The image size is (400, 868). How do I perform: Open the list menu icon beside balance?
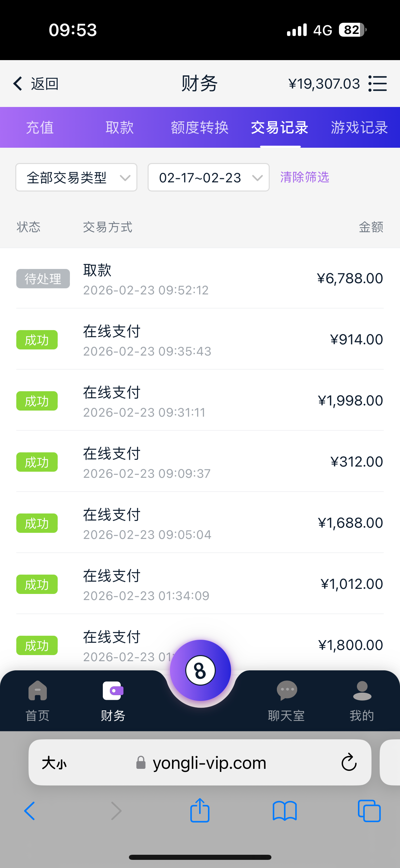(378, 84)
